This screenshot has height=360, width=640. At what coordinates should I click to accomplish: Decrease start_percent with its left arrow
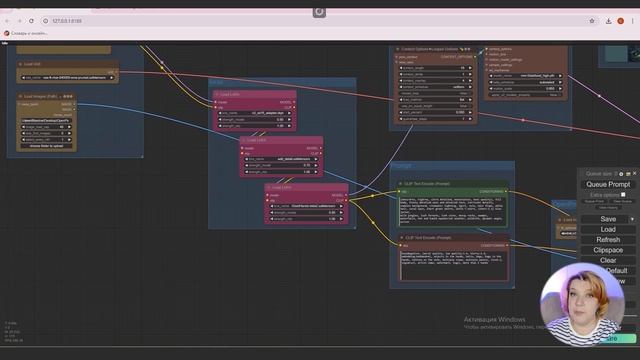point(401,112)
